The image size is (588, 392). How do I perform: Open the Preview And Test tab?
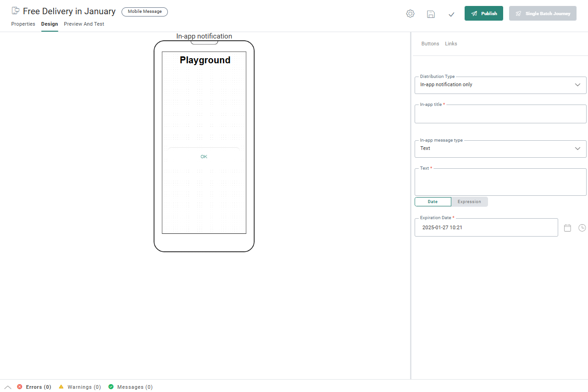pos(84,24)
